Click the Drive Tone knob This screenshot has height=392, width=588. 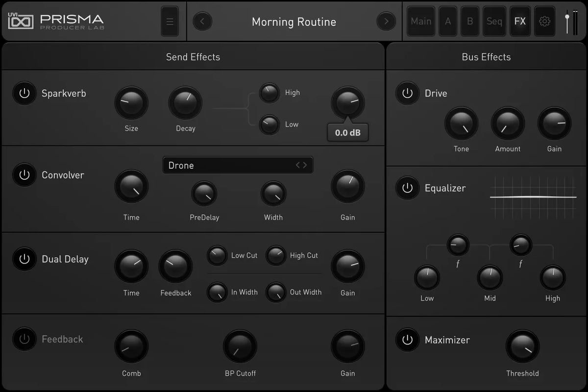pyautogui.click(x=461, y=124)
